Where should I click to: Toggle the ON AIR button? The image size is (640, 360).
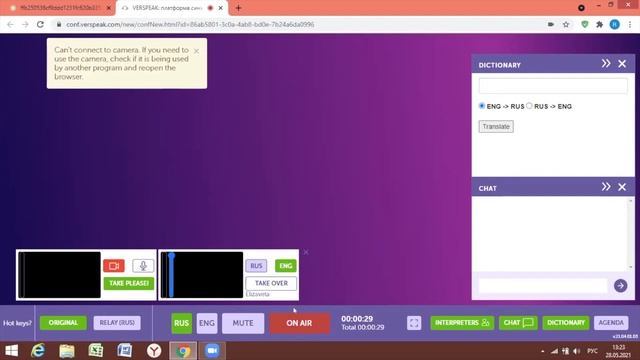[299, 323]
